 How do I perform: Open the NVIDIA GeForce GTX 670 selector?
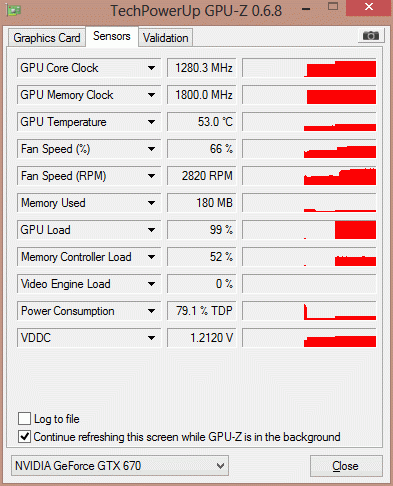click(120, 465)
